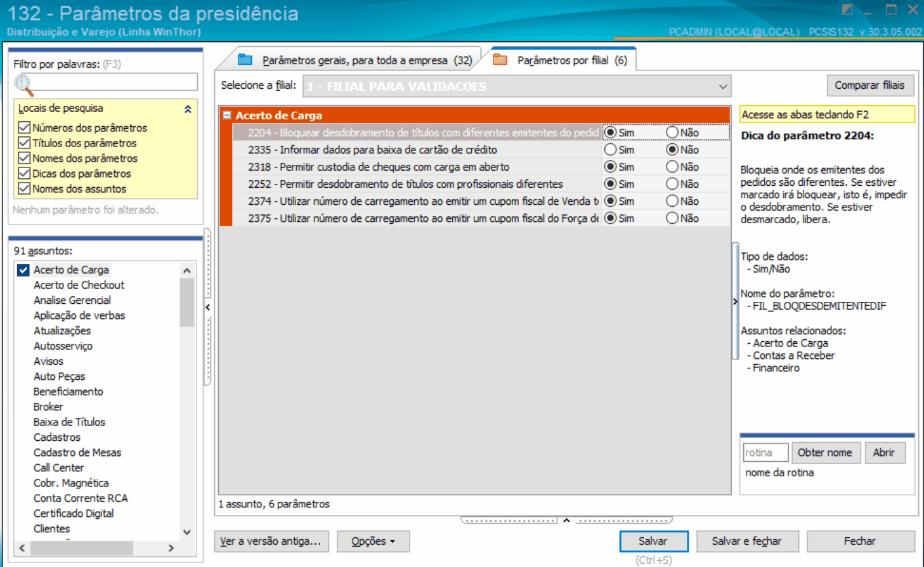Select Baixa de Títulos subject
This screenshot has width=924, height=567.
(69, 422)
